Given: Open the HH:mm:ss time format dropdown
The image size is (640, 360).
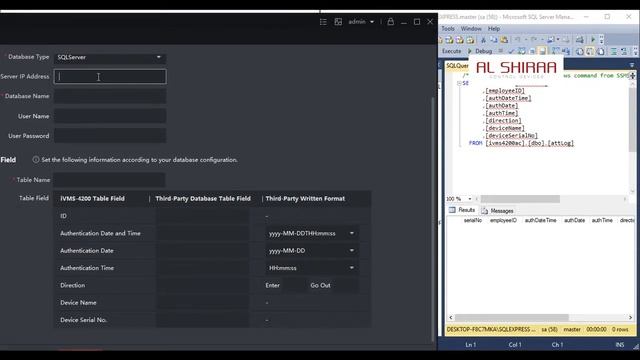Looking at the screenshot, I should pos(312,268).
